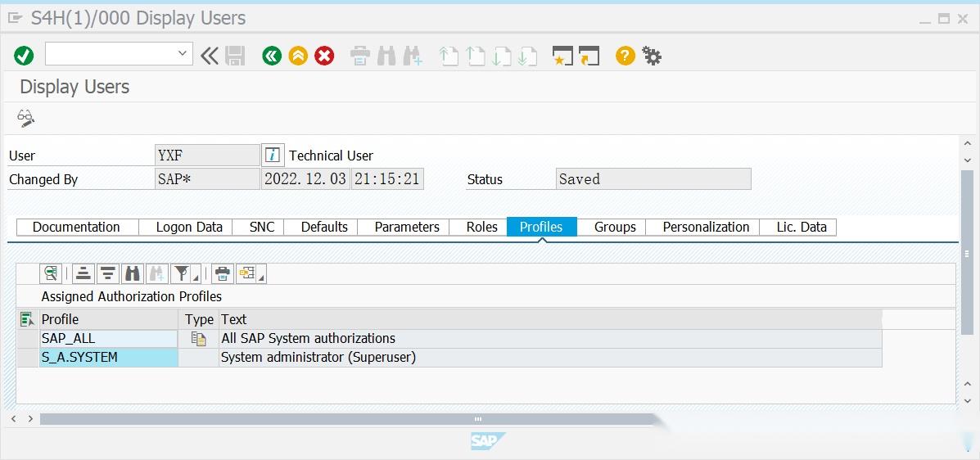Click the green Enter checkmark icon
The width and height of the screenshot is (980, 460).
[24, 56]
